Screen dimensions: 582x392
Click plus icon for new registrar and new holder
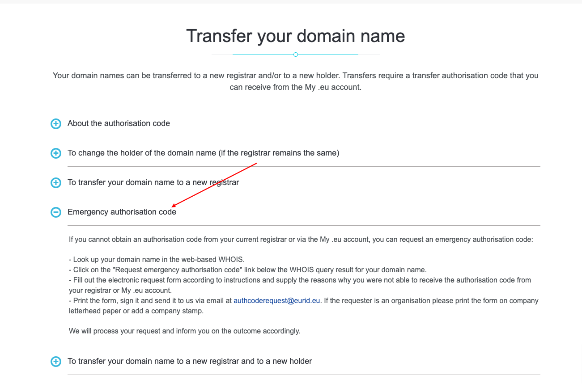pyautogui.click(x=55, y=362)
